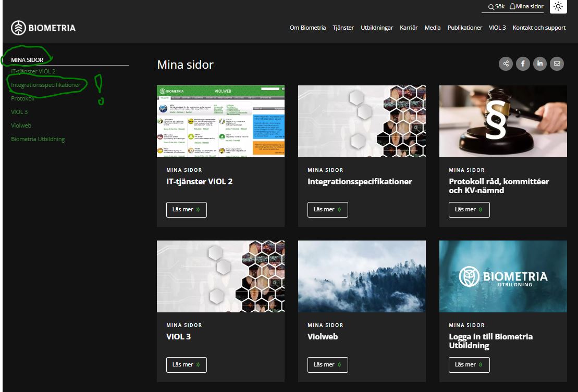This screenshot has width=578, height=392.
Task: Select MINA SIDOR sidebar heading
Action: coord(27,60)
